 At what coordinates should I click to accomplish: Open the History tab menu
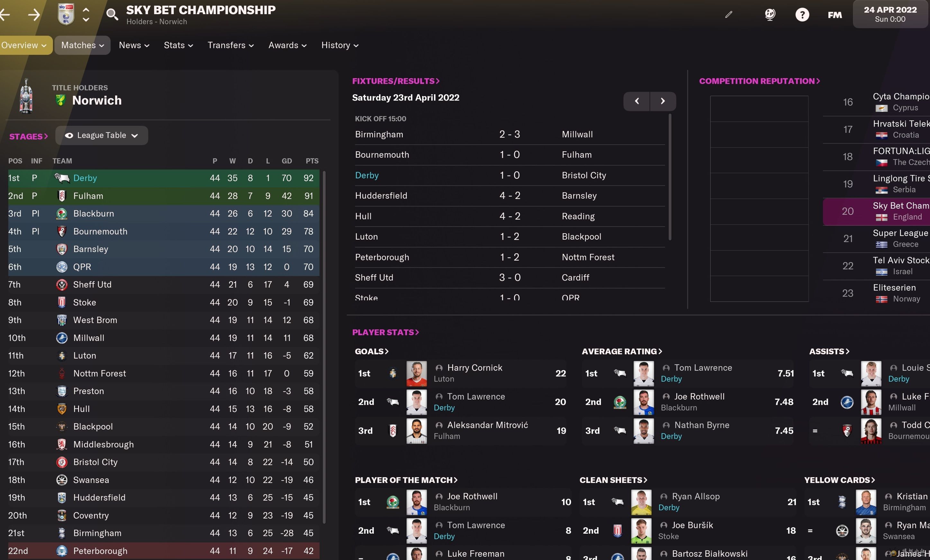tap(340, 45)
